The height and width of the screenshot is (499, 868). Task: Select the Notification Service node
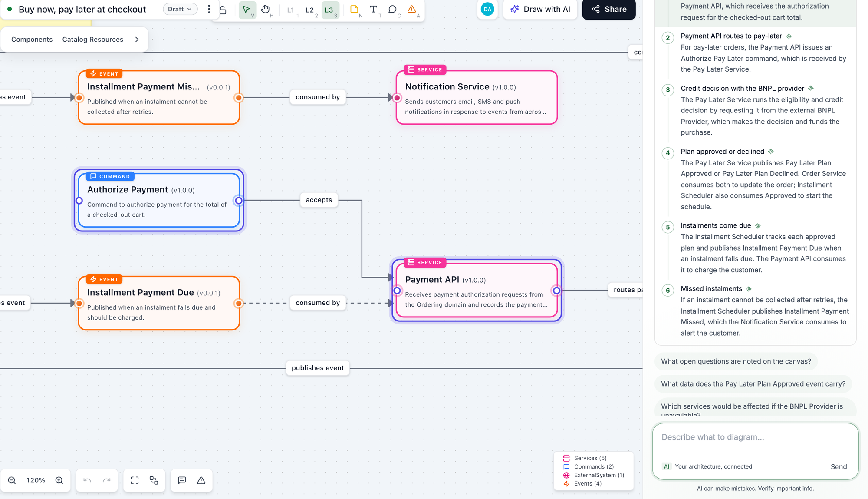(x=477, y=98)
